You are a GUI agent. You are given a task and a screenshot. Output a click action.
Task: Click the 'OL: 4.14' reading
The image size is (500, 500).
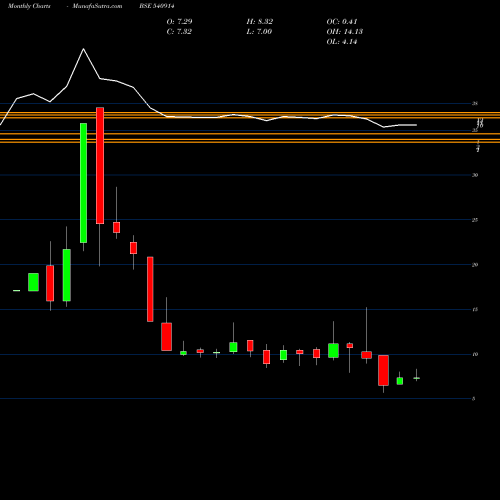(x=342, y=42)
